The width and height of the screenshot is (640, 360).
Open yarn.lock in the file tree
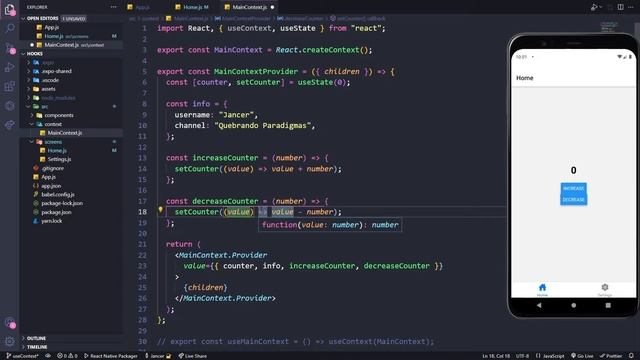(x=51, y=221)
